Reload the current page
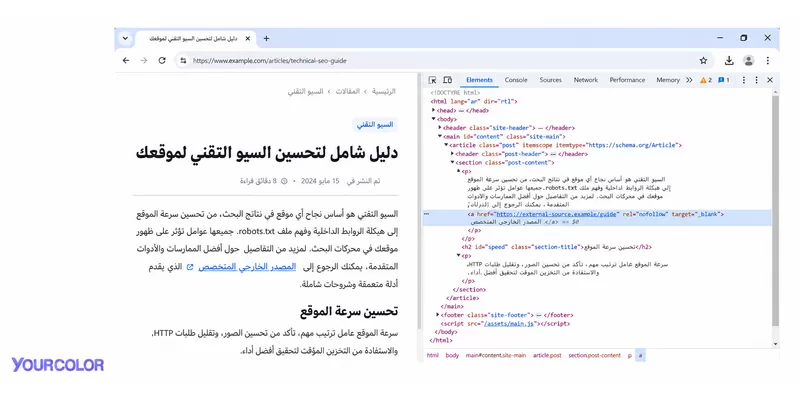This screenshot has height=400, width=800. [x=162, y=61]
